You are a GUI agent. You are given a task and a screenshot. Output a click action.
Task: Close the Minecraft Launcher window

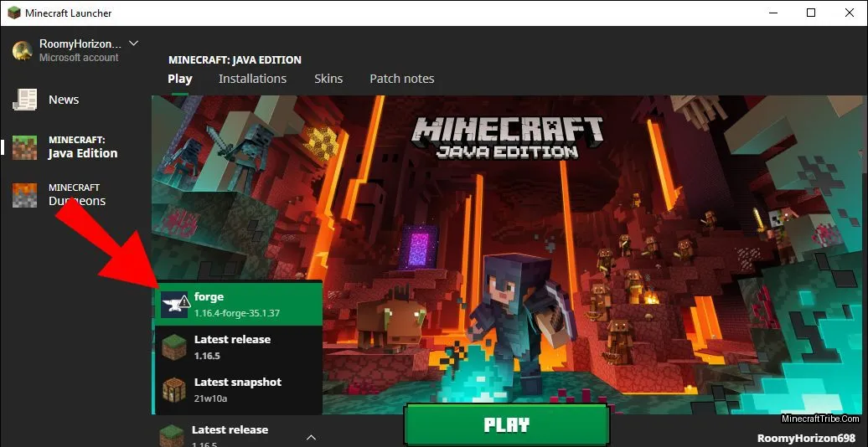point(850,13)
